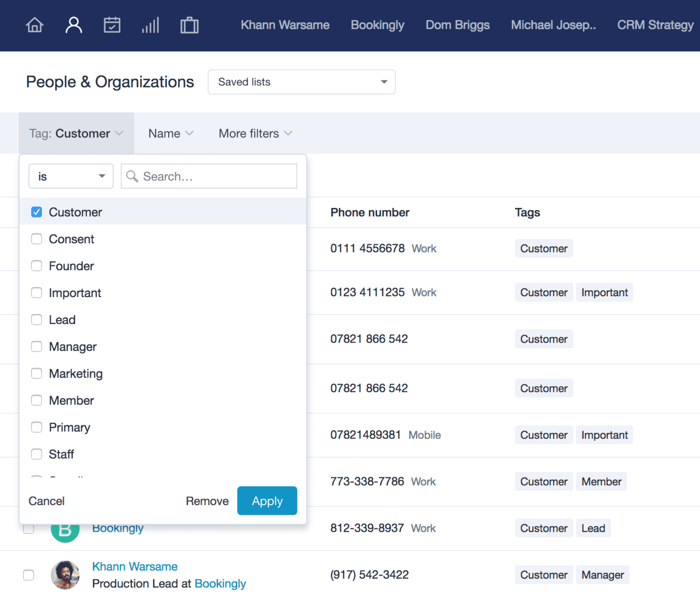Expand the Name filter dropdown
This screenshot has width=700, height=596.
[x=171, y=133]
